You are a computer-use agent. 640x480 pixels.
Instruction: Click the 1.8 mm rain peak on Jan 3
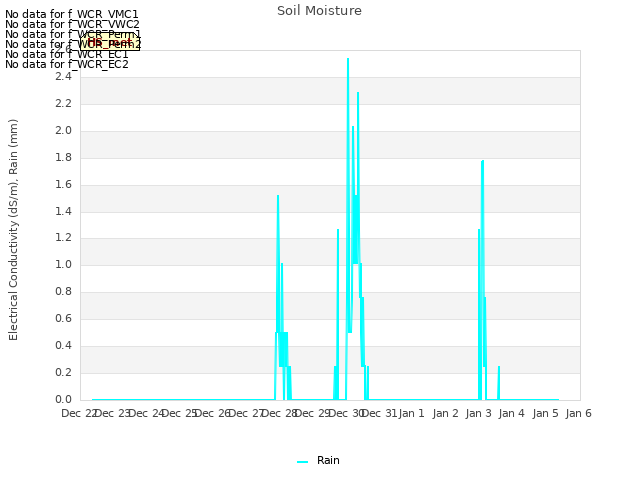coord(482,162)
